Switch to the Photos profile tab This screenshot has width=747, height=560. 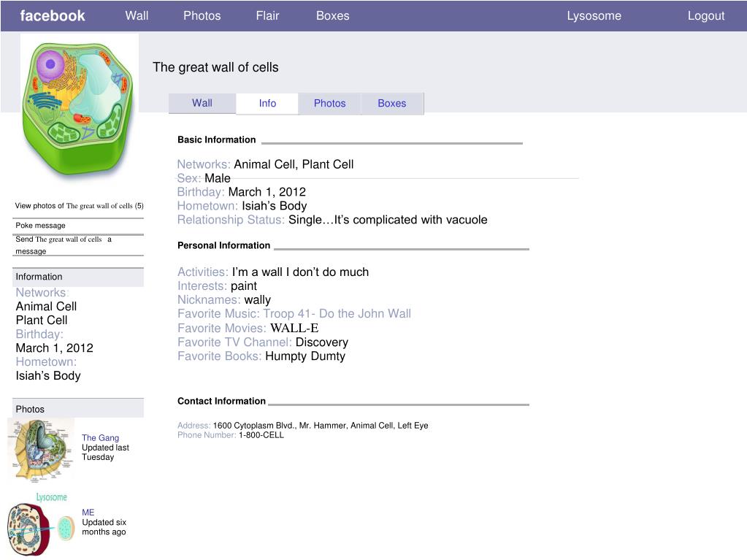coord(329,104)
